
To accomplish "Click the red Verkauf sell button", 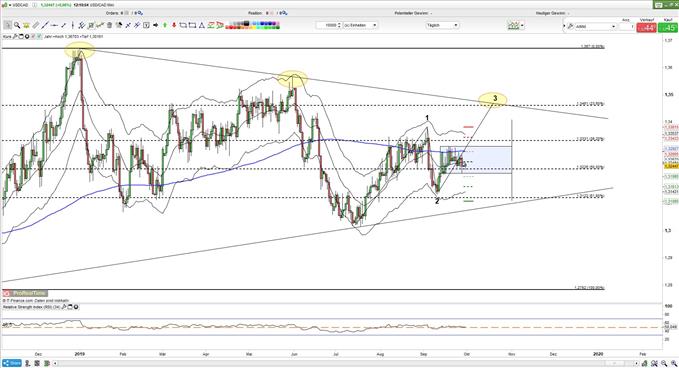I will pos(647,28).
